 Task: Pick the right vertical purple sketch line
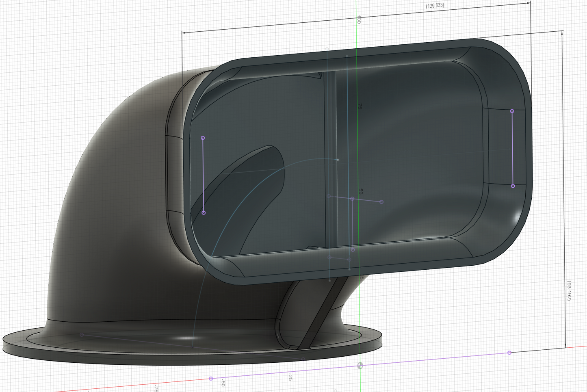[x=512, y=148]
